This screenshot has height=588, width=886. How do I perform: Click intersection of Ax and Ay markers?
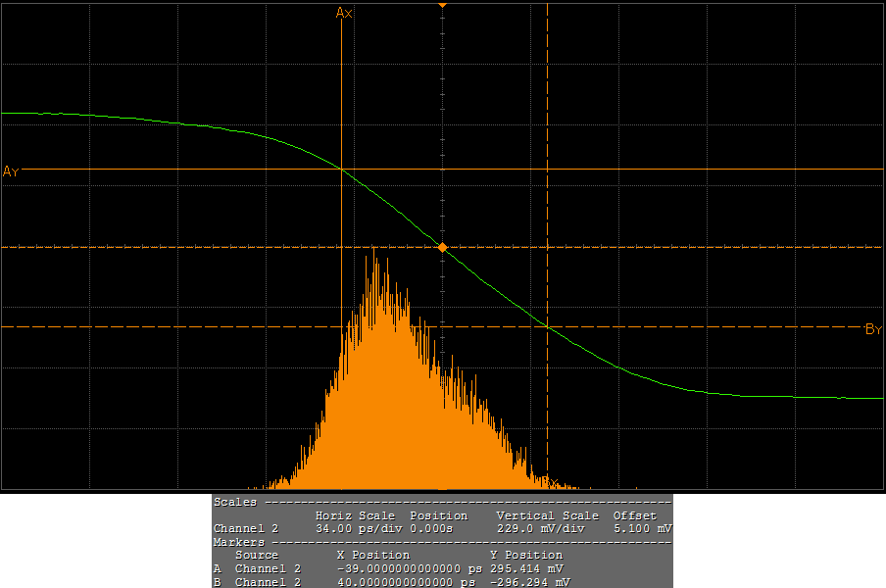click(x=341, y=170)
